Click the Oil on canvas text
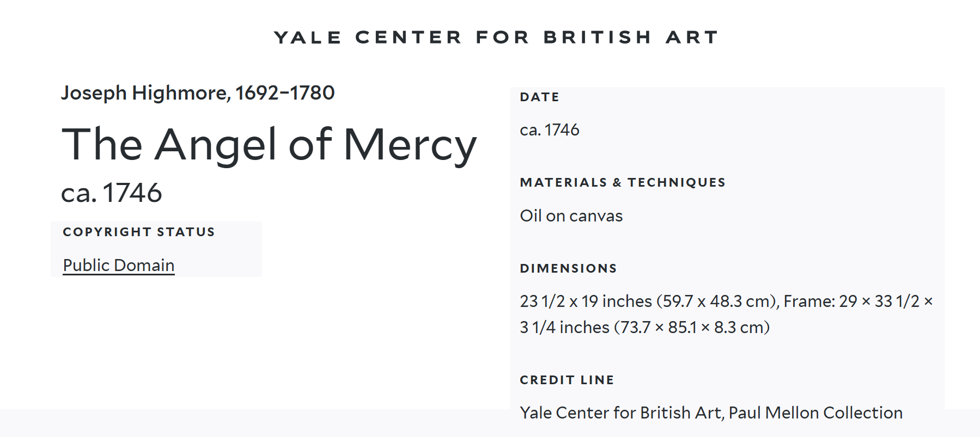This screenshot has width=980, height=437. 571,216
